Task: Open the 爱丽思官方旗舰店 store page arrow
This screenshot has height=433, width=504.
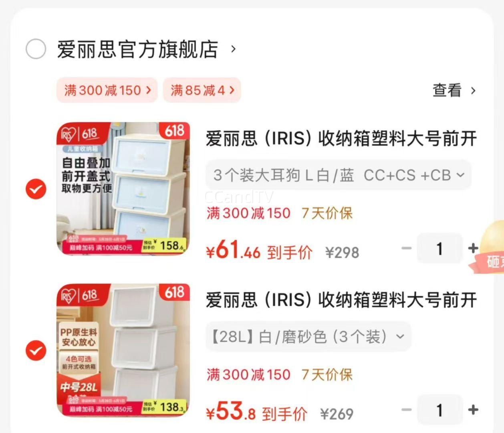Action: [x=233, y=49]
